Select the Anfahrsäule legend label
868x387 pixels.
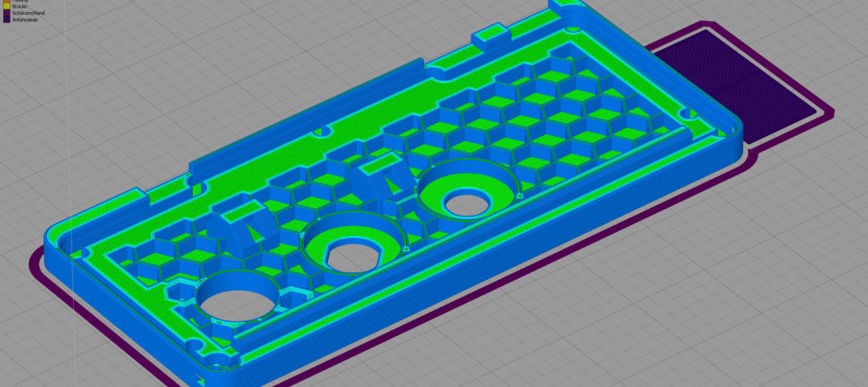[25, 20]
